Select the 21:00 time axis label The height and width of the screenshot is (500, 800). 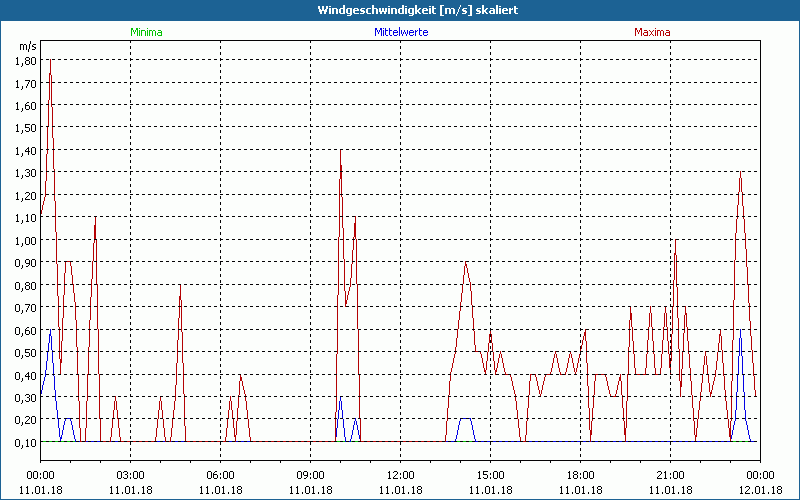click(670, 475)
